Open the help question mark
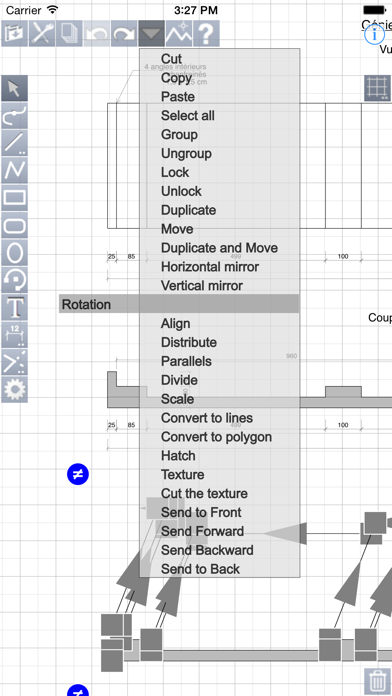392x696 pixels. [206, 33]
